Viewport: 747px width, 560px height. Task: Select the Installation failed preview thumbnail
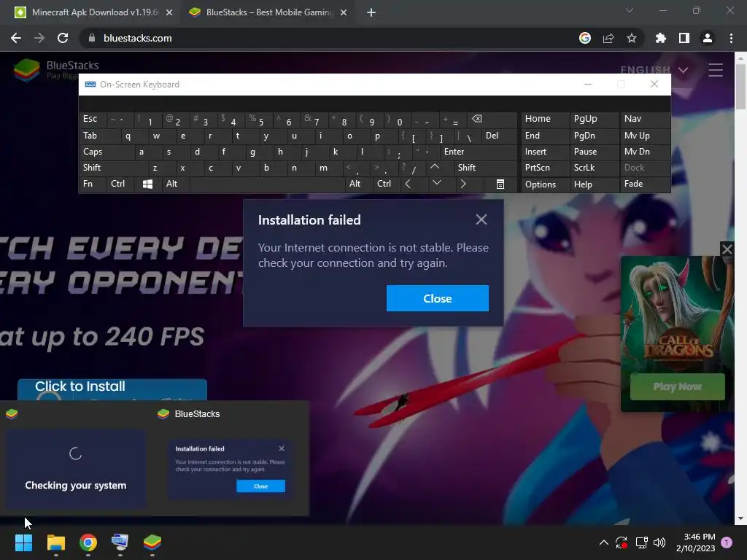230,470
